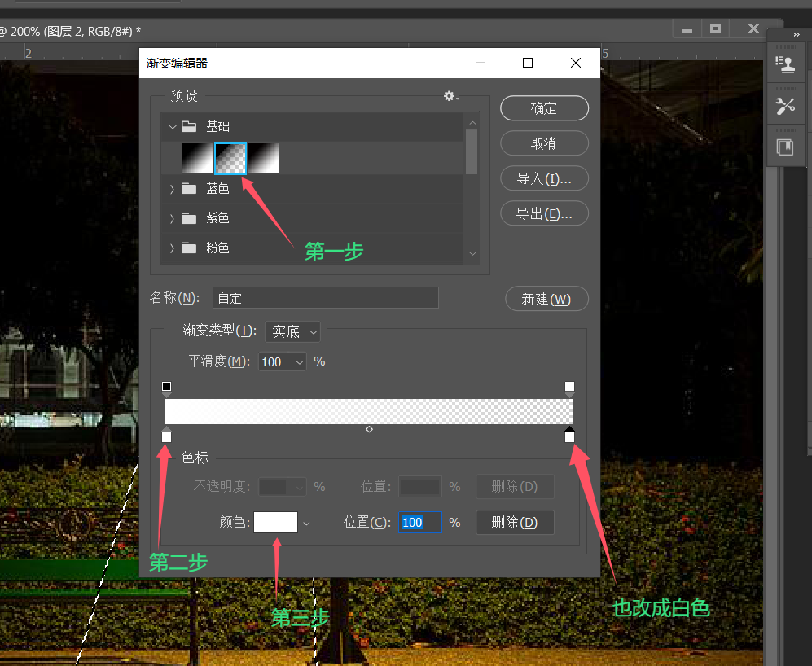Select the right opacity stop above gradient
Viewport: 812px width, 666px height.
[569, 388]
